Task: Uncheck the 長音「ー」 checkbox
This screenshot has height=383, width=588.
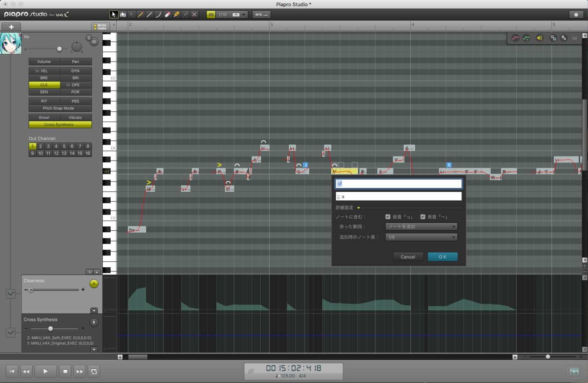Action: (423, 217)
